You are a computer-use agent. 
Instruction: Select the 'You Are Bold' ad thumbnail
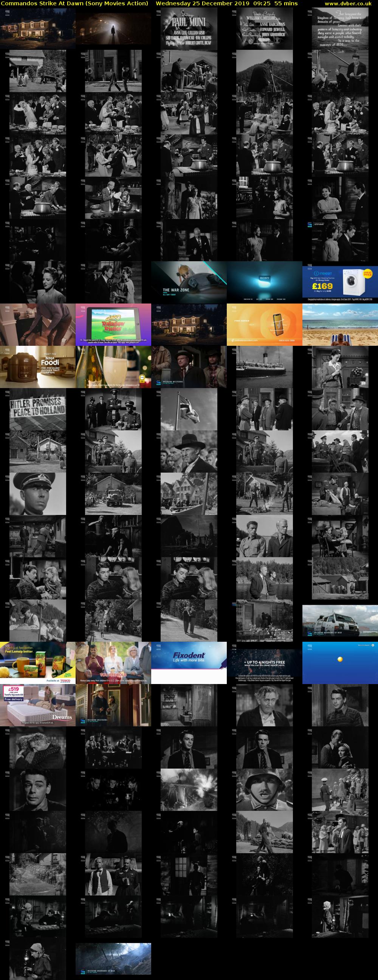click(113, 663)
